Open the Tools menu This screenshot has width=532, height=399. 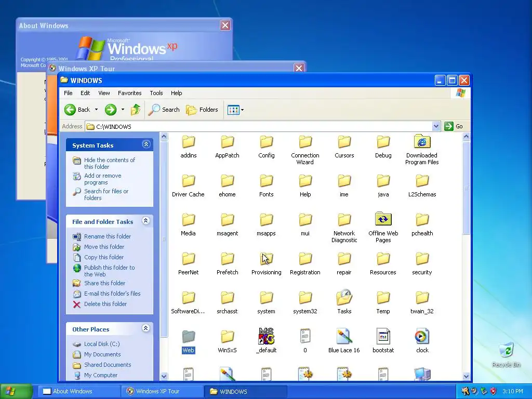[156, 93]
